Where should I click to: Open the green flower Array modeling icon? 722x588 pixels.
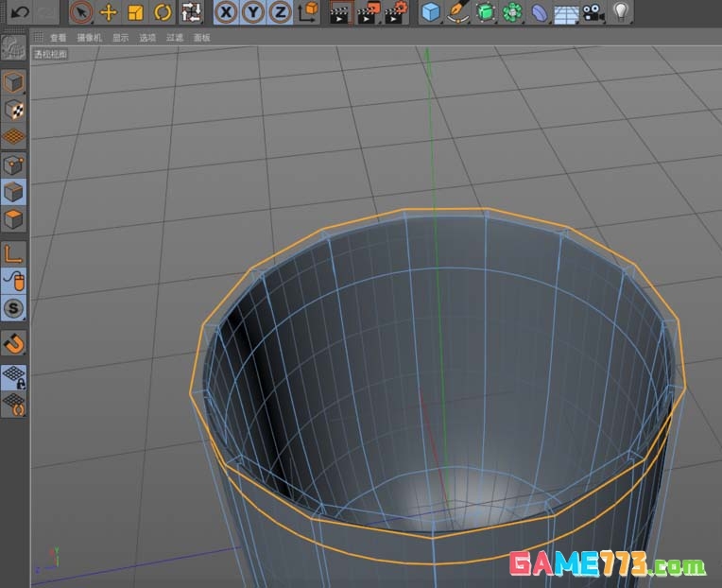[512, 12]
